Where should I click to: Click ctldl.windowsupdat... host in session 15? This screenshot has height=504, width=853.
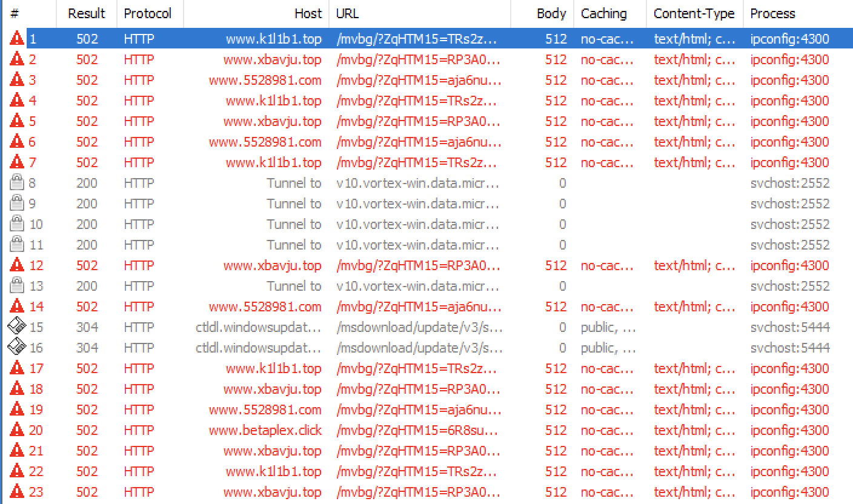tap(259, 327)
